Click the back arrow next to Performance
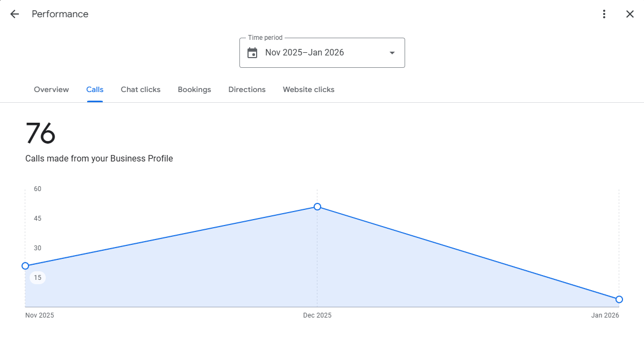644x345 pixels. 15,14
